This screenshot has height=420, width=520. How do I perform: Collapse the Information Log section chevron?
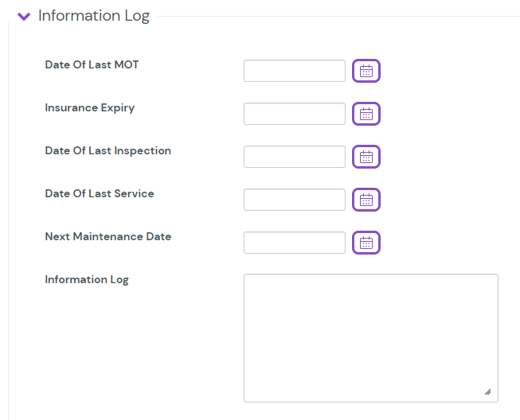click(24, 16)
